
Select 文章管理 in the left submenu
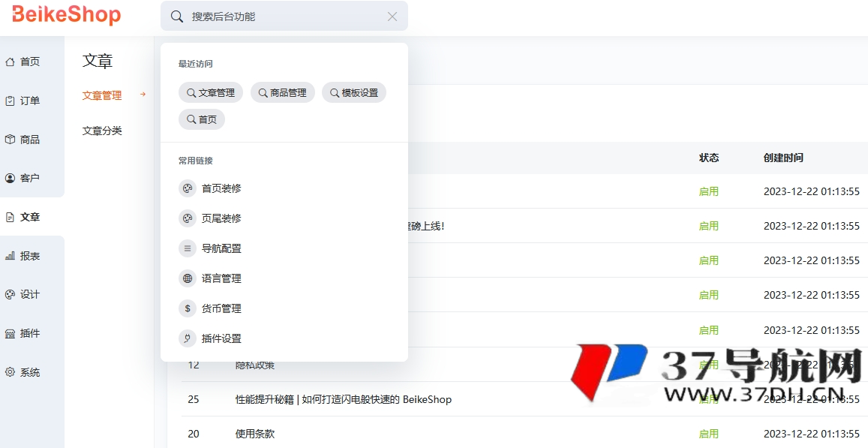click(101, 95)
